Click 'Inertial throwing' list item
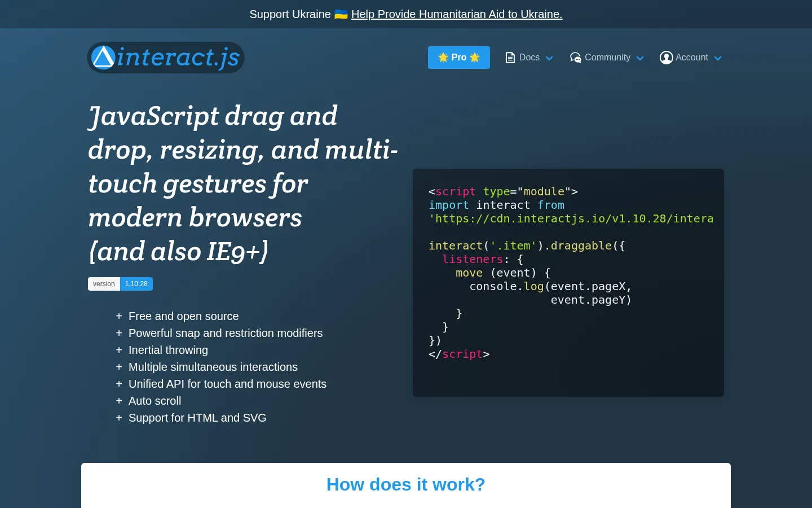 tap(168, 350)
